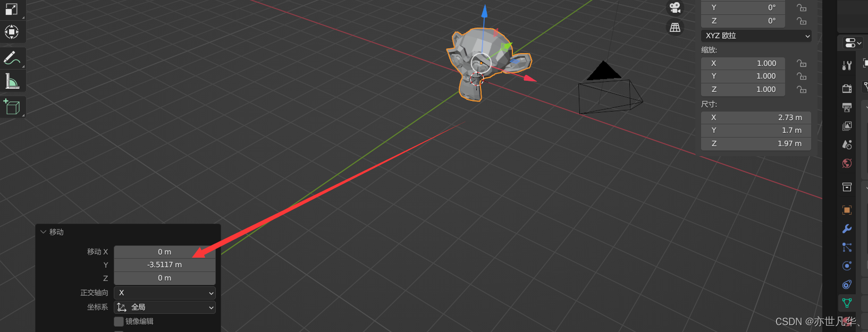
Task: Click the blue Z-axis gizmo arrow
Action: click(484, 12)
